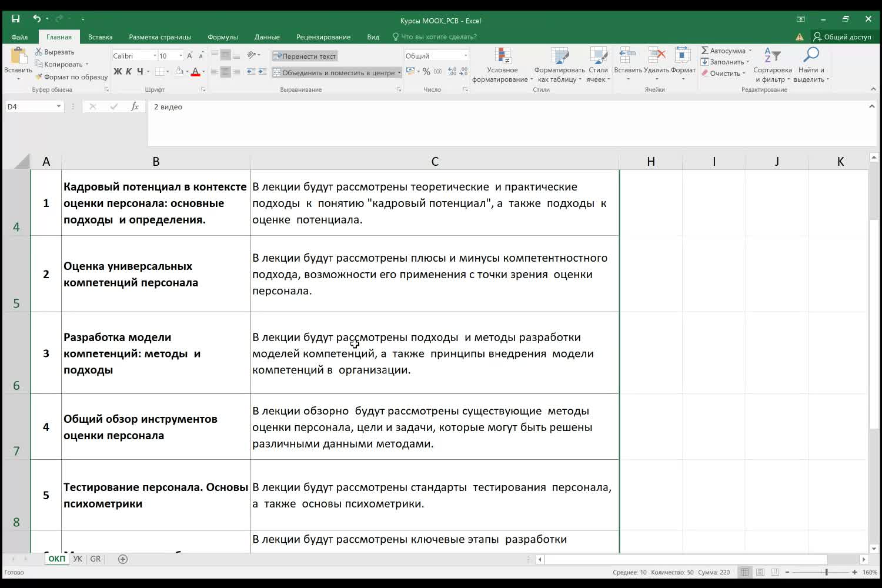Open the УК sheet tab
Image resolution: width=882 pixels, height=588 pixels.
78,559
